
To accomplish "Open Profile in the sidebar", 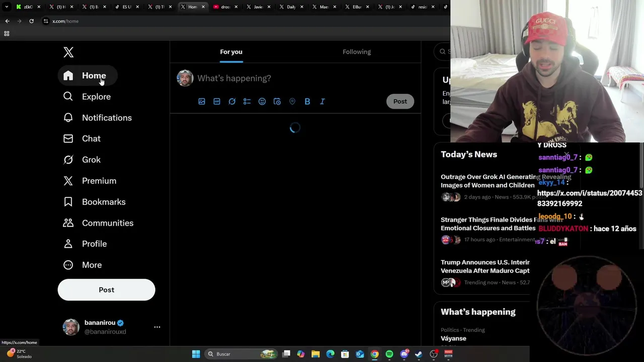I will point(85,244).
